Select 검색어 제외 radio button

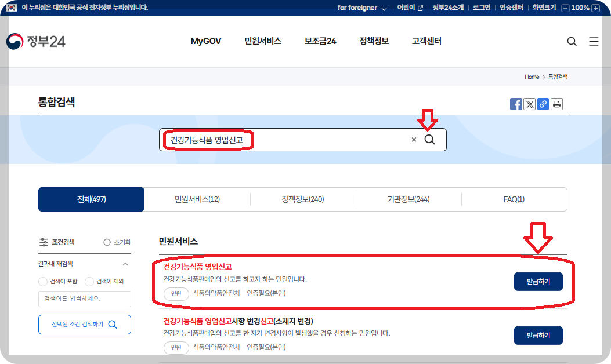pos(89,282)
